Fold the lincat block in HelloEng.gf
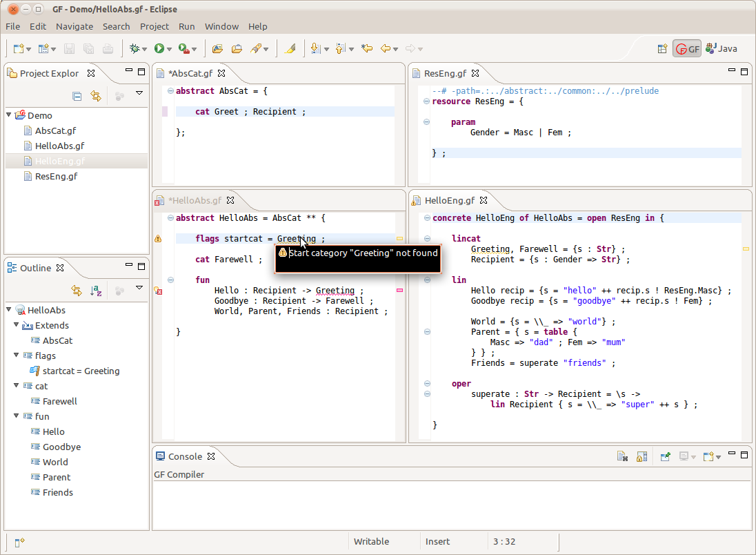The width and height of the screenshot is (756, 555). [427, 238]
